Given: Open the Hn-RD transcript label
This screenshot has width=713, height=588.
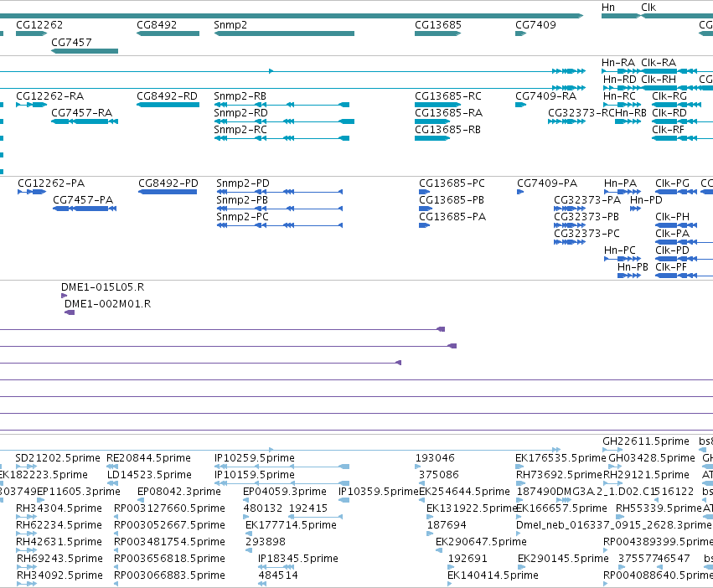Looking at the screenshot, I should [x=619, y=80].
